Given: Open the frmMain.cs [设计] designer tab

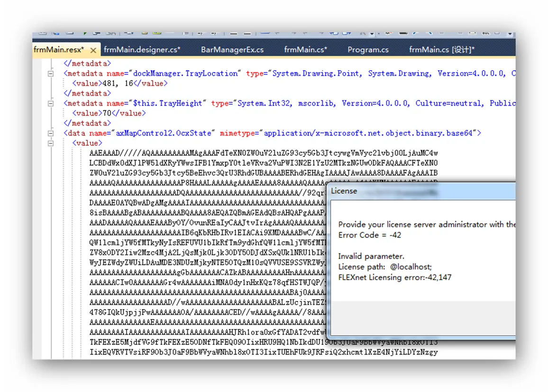Looking at the screenshot, I should [441, 50].
